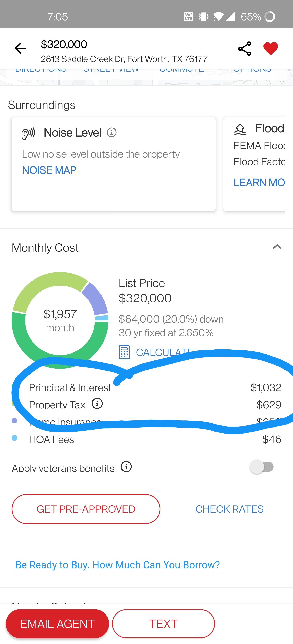Image resolution: width=293 pixels, height=644 pixels.
Task: Tap the calculator icon next to CALCULATE
Action: pyautogui.click(x=125, y=352)
